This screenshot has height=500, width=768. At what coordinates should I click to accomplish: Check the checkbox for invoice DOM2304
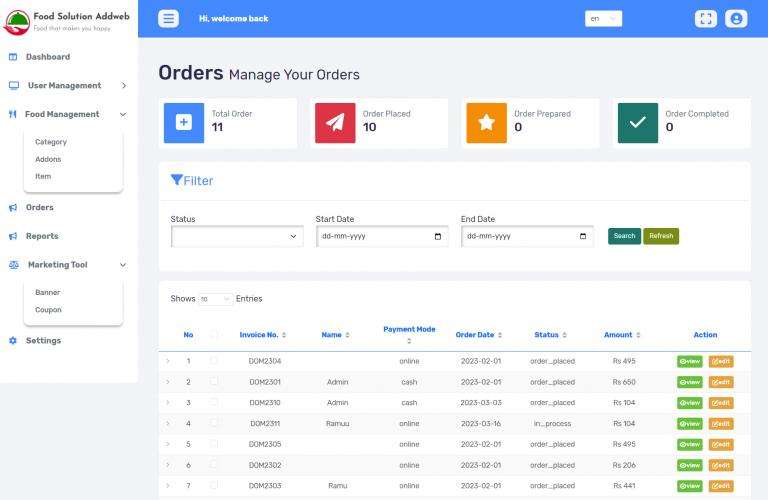tap(213, 361)
